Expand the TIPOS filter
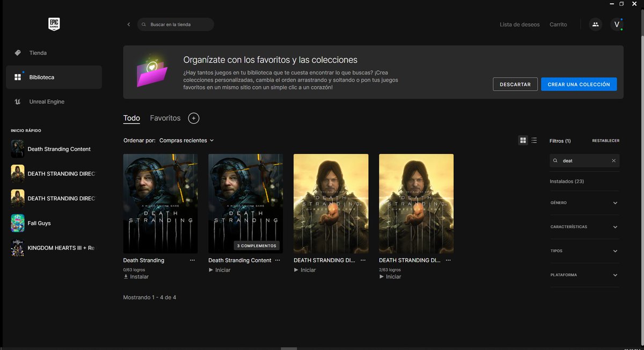Image resolution: width=644 pixels, height=350 pixels. 584,251
